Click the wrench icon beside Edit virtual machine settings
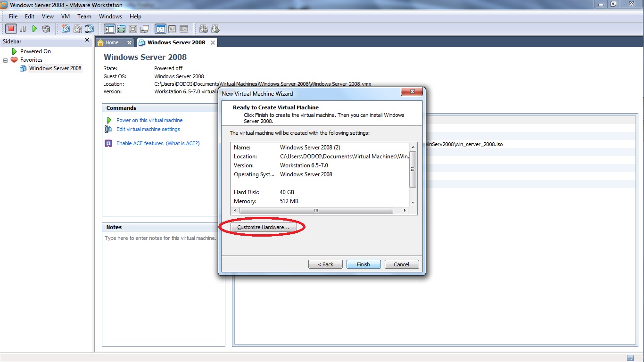Viewport: 644px width, 362px height. [108, 129]
